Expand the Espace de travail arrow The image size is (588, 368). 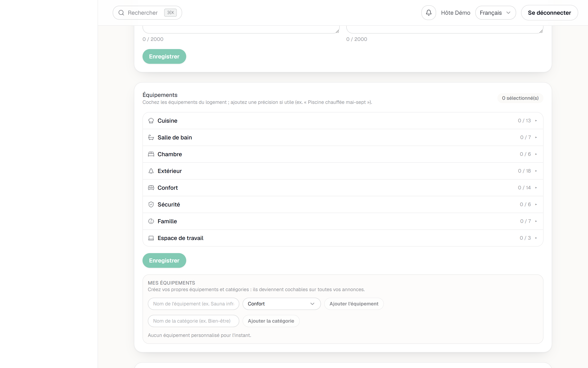click(x=536, y=238)
